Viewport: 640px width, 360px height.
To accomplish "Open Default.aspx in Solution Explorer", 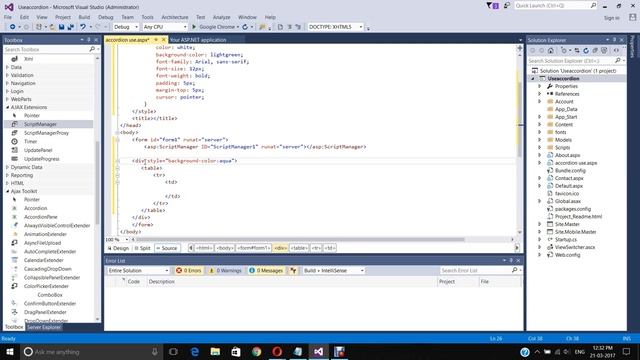I will 569,186.
